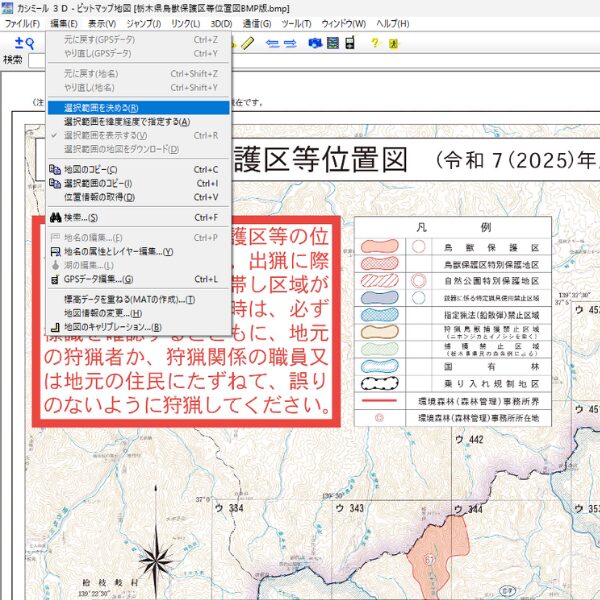Click the GPS handheld device toolbar icon
Viewport: 600px width, 600px height.
350,43
